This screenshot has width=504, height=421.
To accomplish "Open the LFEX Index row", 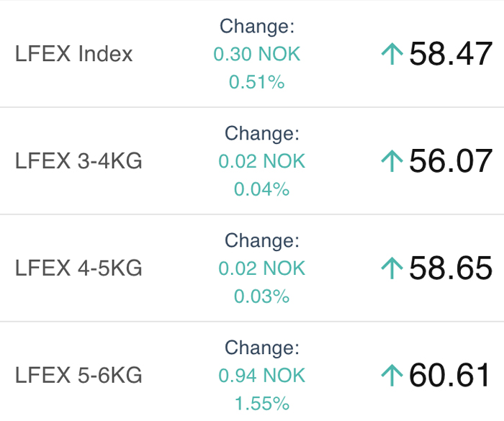I will point(252,54).
